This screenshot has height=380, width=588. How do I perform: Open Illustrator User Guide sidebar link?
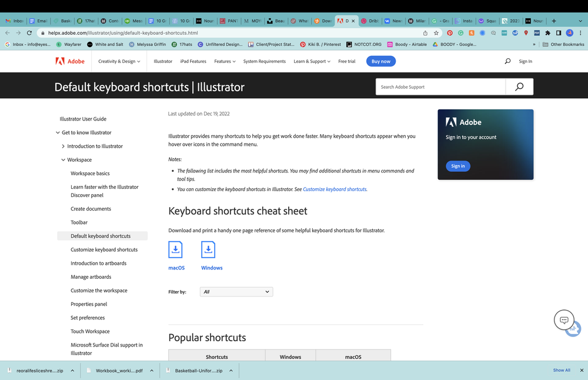point(83,119)
